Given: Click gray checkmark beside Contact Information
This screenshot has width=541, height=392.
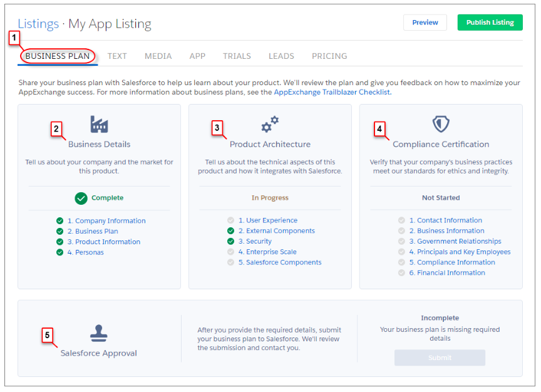Looking at the screenshot, I should (x=401, y=220).
